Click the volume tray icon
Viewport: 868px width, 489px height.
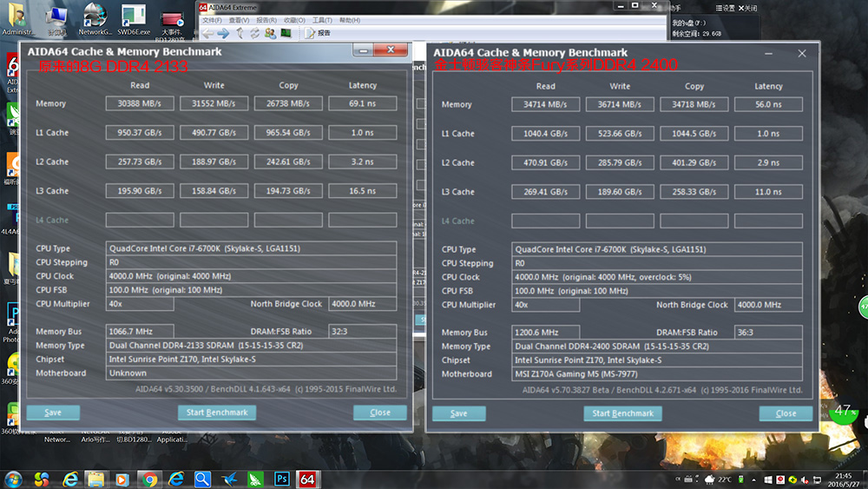[x=805, y=479]
